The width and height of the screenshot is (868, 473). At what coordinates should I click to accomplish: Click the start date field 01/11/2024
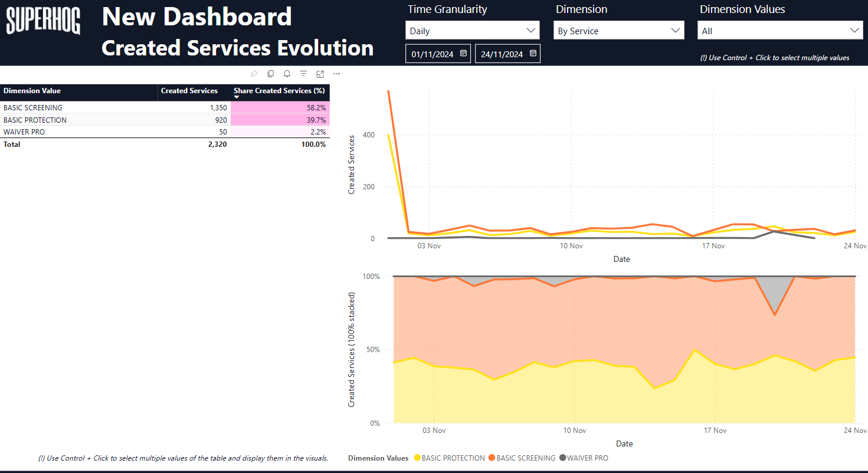coord(432,54)
